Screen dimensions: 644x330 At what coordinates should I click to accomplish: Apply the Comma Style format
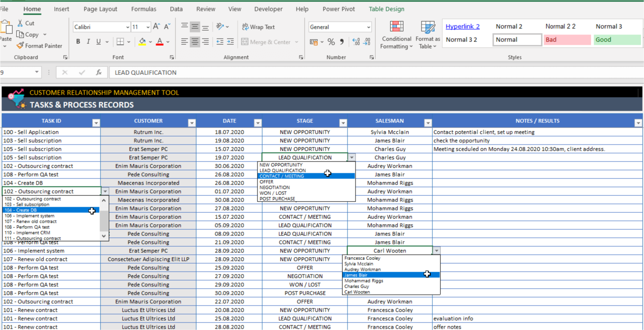click(x=342, y=42)
